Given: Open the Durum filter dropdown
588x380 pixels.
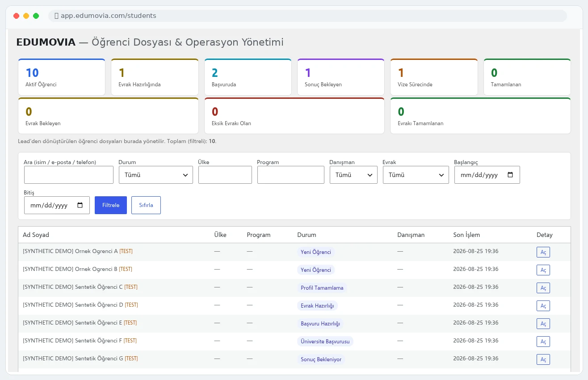Looking at the screenshot, I should click(156, 175).
